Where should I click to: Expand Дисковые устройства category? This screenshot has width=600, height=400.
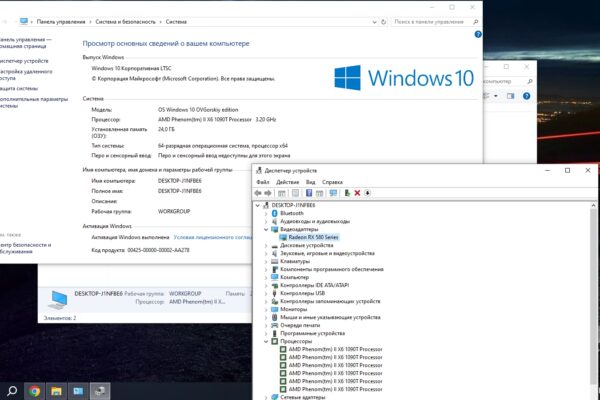tap(266, 245)
